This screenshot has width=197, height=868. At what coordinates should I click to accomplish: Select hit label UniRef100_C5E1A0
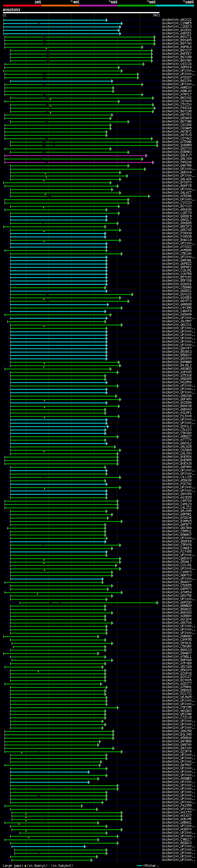[x=177, y=254]
